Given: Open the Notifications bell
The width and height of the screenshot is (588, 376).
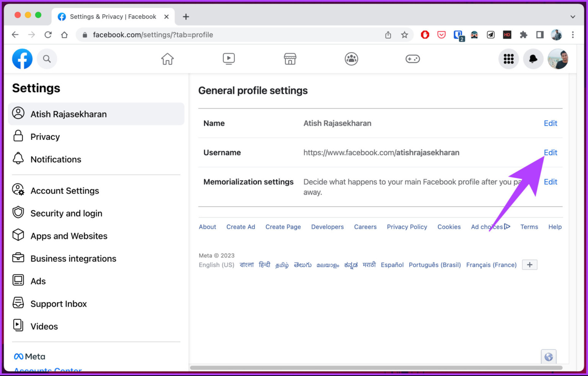Looking at the screenshot, I should tap(533, 59).
